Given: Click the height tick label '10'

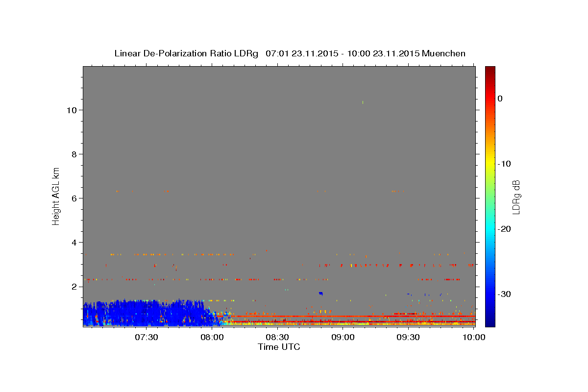Looking at the screenshot, I should (x=72, y=110).
